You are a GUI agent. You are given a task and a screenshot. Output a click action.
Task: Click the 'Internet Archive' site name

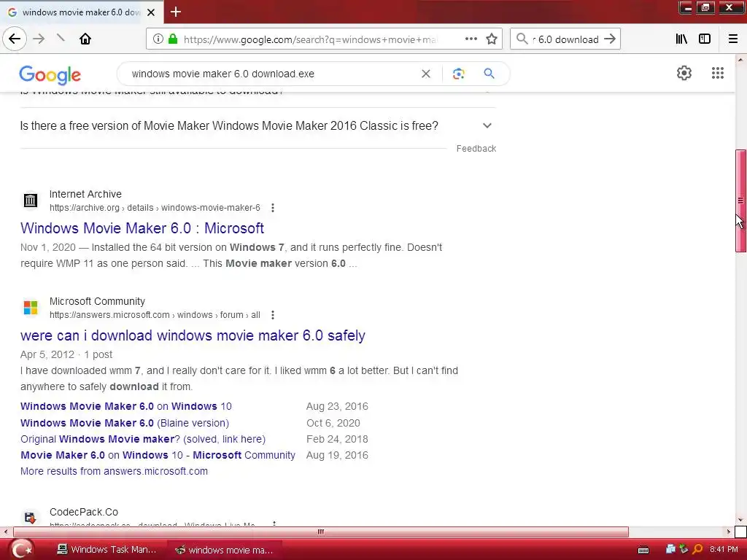tap(85, 194)
